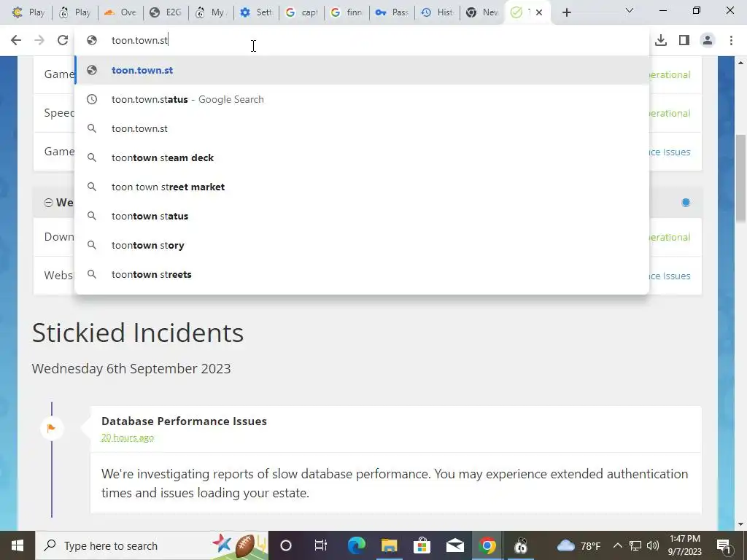Open the profile avatar menu
Viewport: 747px width, 560px height.
708,41
